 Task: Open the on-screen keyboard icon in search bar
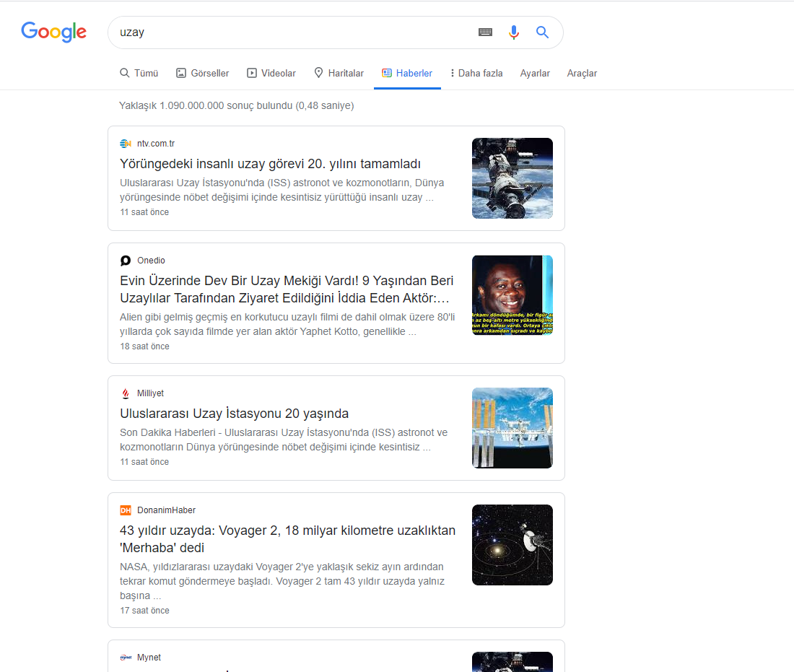tap(485, 32)
